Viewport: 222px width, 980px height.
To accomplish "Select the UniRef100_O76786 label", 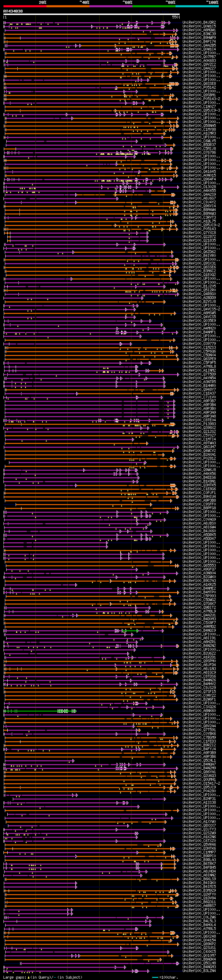I will click(x=199, y=153).
